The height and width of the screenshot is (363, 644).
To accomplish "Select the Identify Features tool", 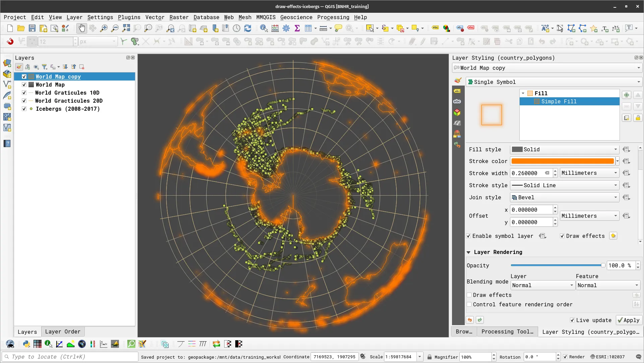I will click(264, 28).
